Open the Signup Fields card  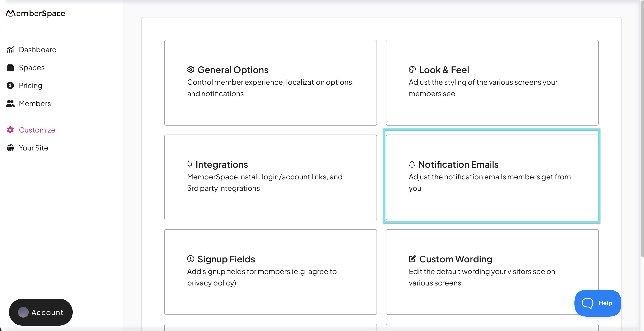pyautogui.click(x=270, y=272)
